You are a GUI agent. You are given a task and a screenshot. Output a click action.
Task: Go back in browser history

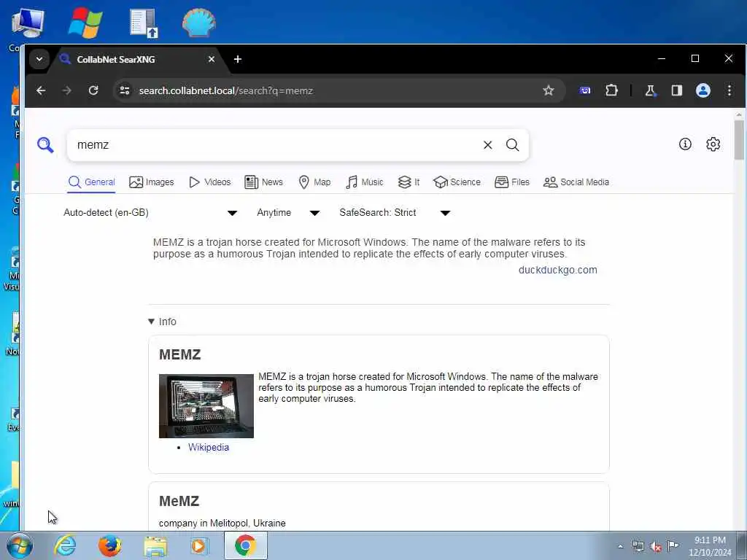click(41, 90)
